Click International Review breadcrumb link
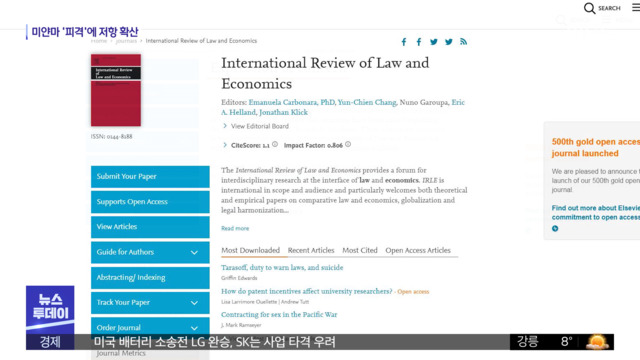The width and height of the screenshot is (640, 360). click(201, 41)
